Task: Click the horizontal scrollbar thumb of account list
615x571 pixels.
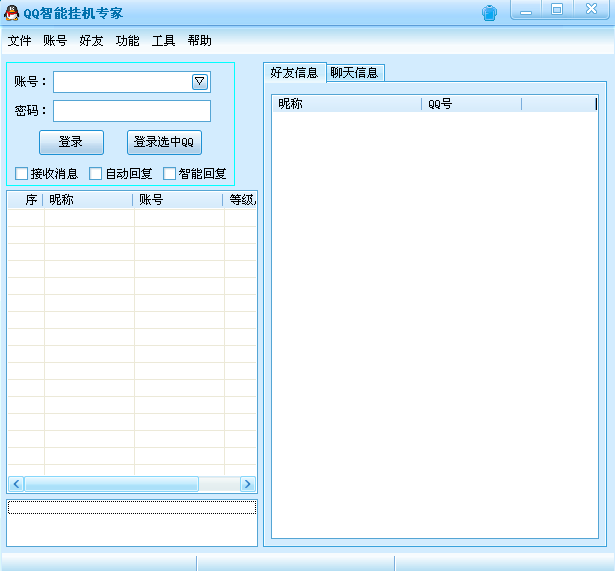Action: pos(111,484)
